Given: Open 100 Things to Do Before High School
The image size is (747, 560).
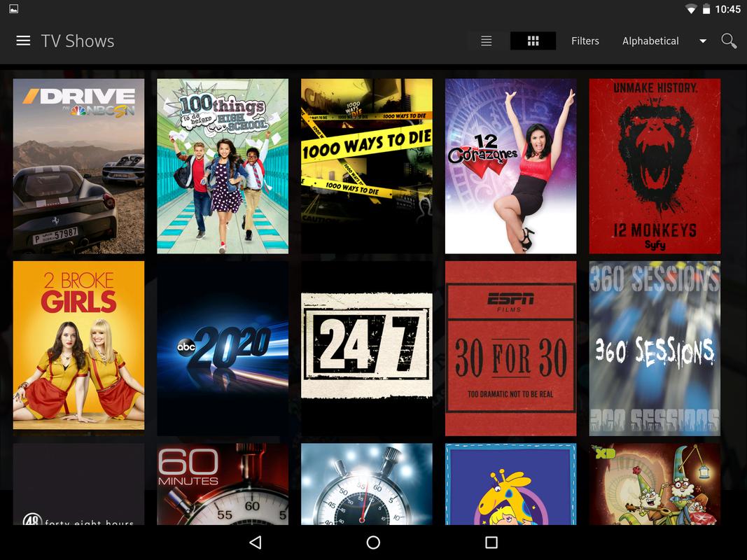Looking at the screenshot, I should coord(223,166).
